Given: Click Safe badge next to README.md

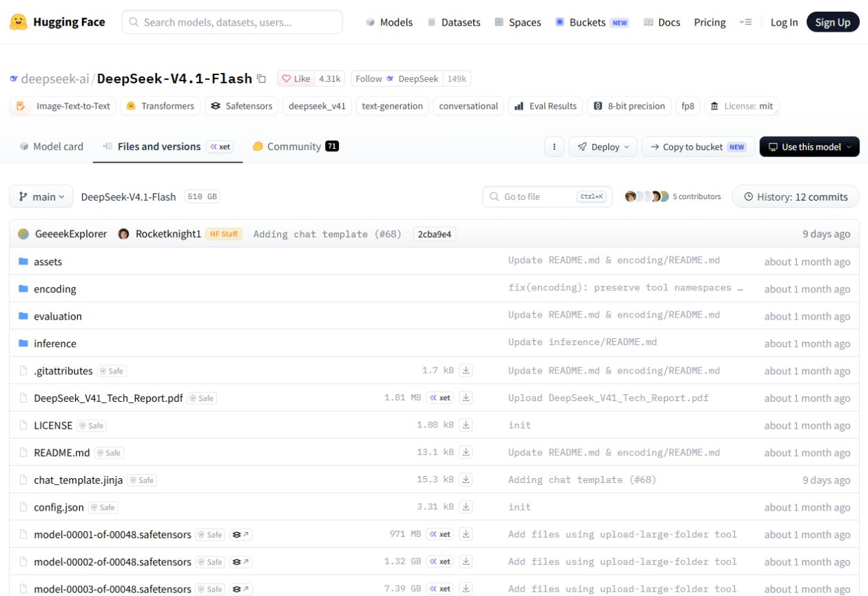Looking at the screenshot, I should click(x=109, y=453).
